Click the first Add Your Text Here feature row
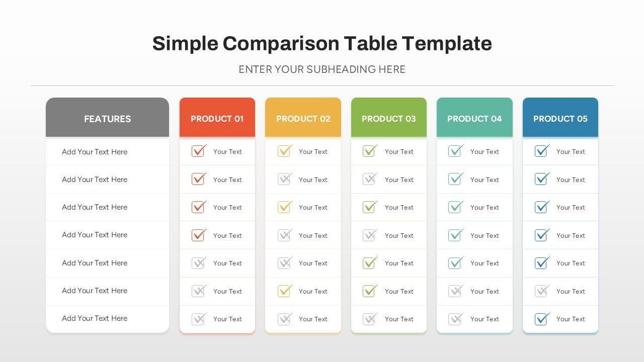The width and height of the screenshot is (644, 362). click(x=95, y=152)
